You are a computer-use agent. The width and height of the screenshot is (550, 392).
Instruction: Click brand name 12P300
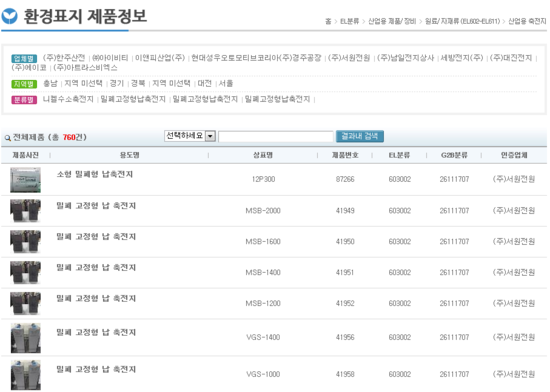point(263,179)
